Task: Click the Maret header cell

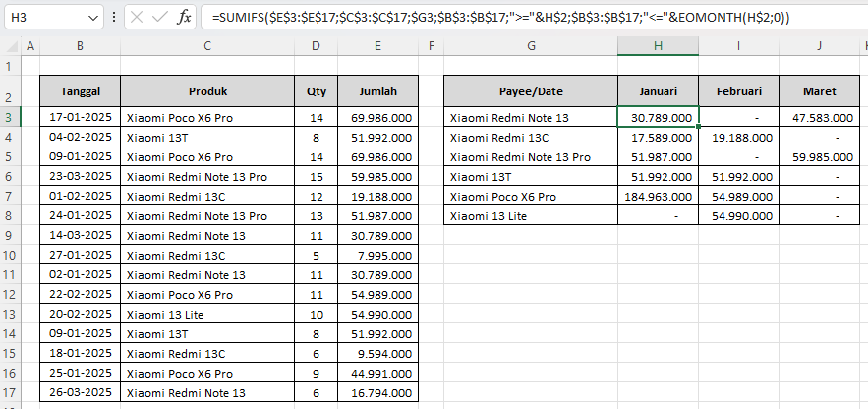Action: pyautogui.click(x=819, y=91)
